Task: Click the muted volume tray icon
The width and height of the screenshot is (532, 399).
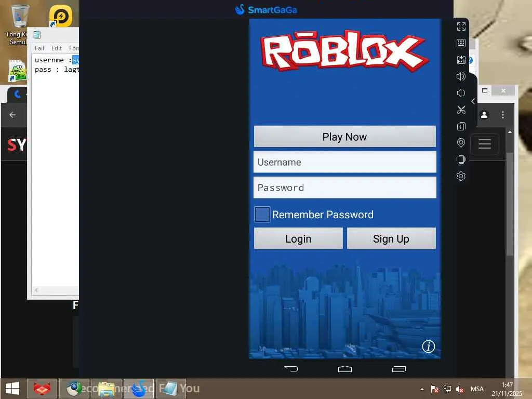Action: click(460, 389)
